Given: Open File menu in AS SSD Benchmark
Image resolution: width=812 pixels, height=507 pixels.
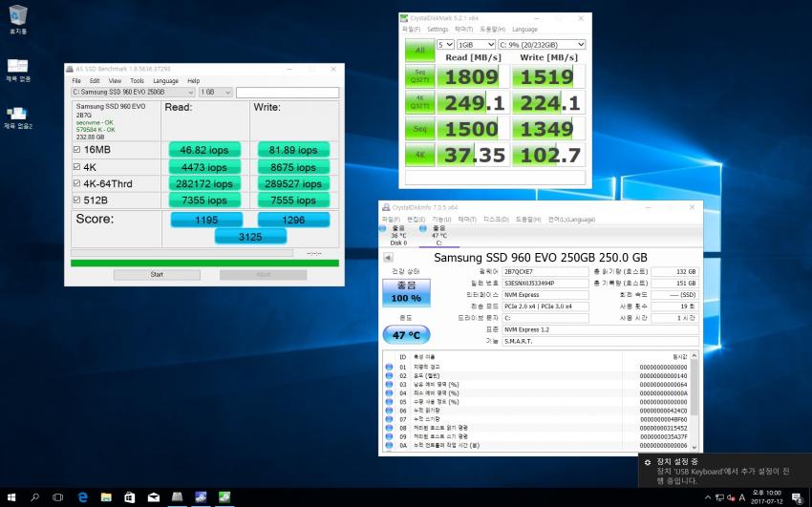Looking at the screenshot, I should click(76, 81).
